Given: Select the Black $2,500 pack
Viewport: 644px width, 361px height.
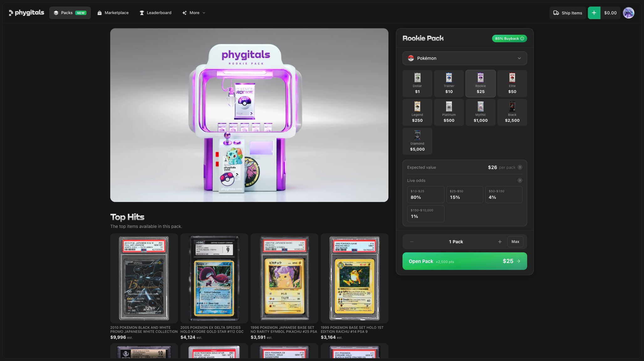Looking at the screenshot, I should pyautogui.click(x=512, y=112).
